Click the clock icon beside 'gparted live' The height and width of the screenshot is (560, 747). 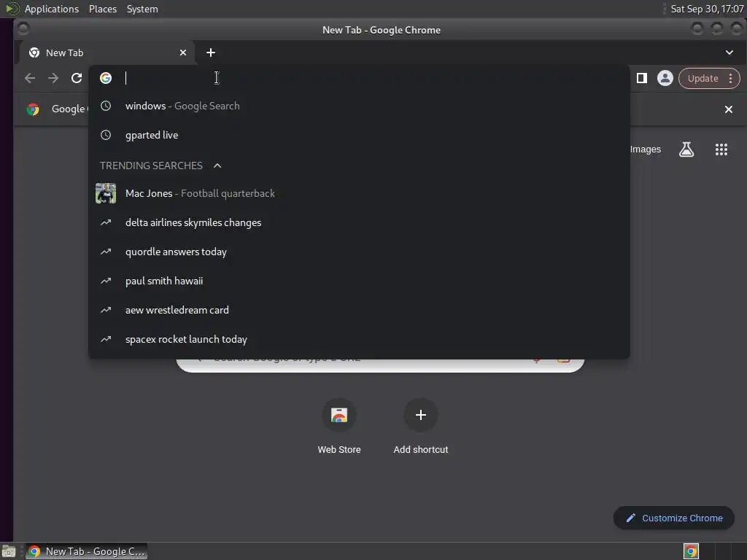(106, 135)
